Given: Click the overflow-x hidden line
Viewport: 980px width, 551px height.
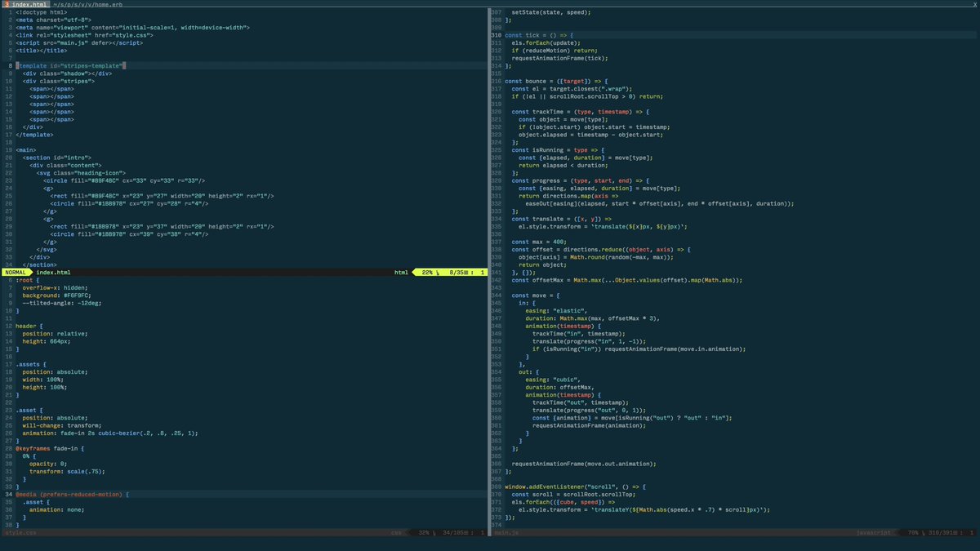Looking at the screenshot, I should (x=54, y=287).
